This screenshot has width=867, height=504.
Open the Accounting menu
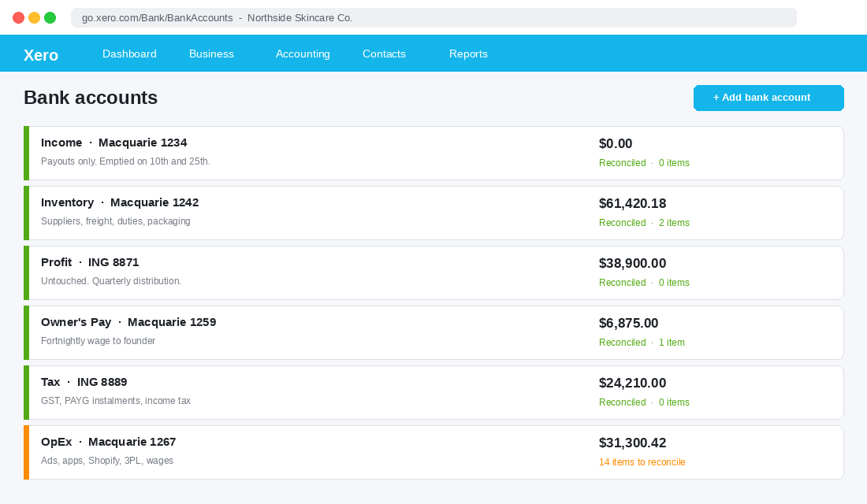(303, 54)
